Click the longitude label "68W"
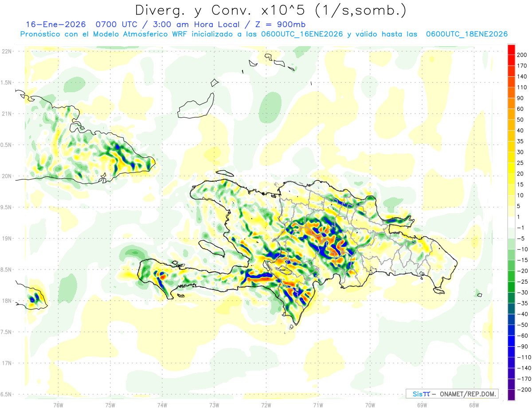The width and height of the screenshot is (532, 411). pyautogui.click(x=473, y=405)
